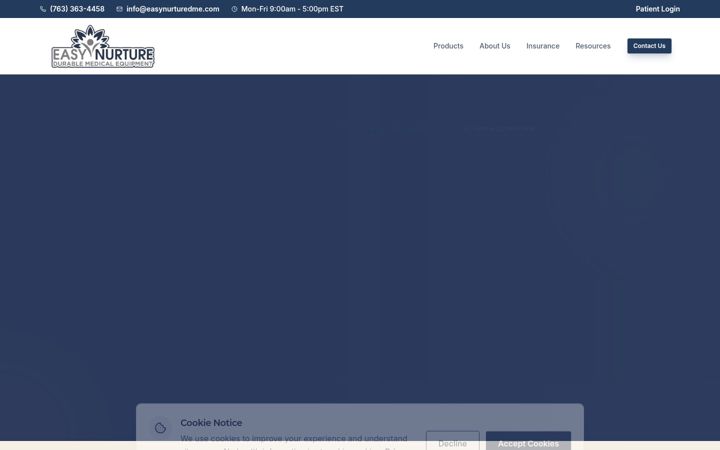The height and width of the screenshot is (450, 720).
Task: Email info@easynurturedme.com link
Action: tap(173, 9)
